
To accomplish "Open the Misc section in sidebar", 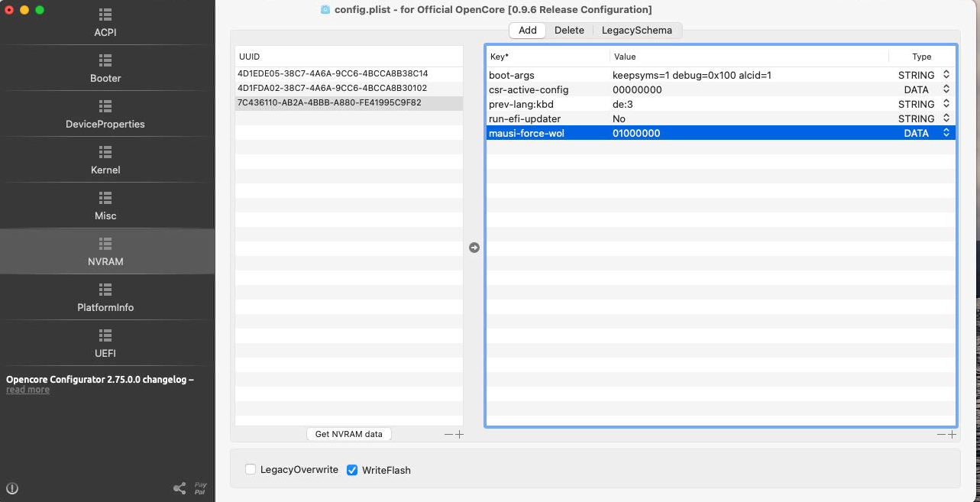I will tap(105, 206).
